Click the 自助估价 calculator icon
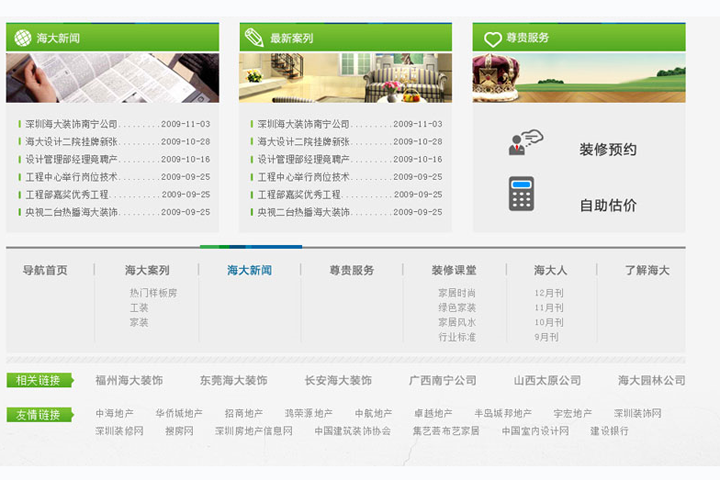The image size is (720, 480). pos(521,194)
